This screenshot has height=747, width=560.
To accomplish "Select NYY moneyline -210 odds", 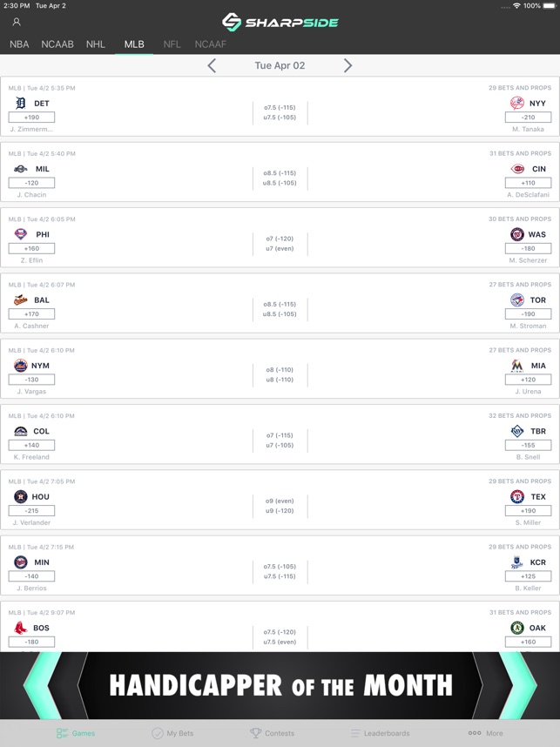I will 528,118.
